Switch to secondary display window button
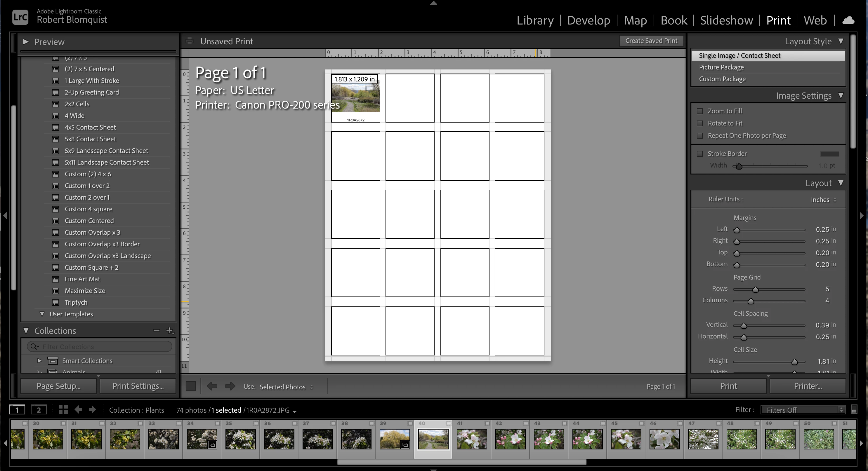The image size is (868, 471). point(39,410)
